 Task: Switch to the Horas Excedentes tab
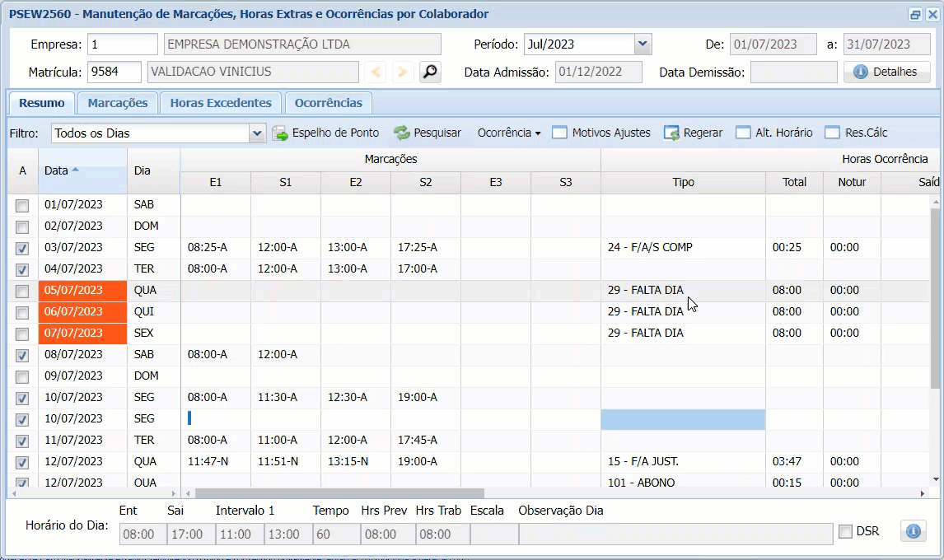pos(220,103)
